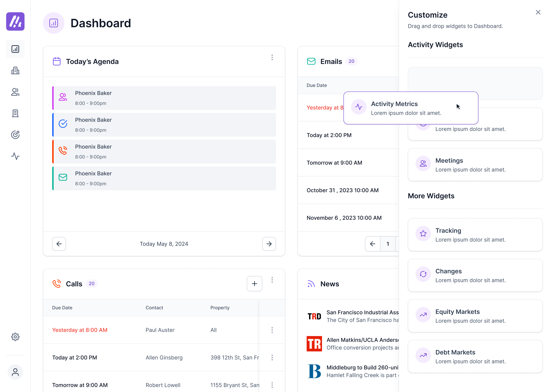Open Calls widget three-dot menu

(x=272, y=280)
